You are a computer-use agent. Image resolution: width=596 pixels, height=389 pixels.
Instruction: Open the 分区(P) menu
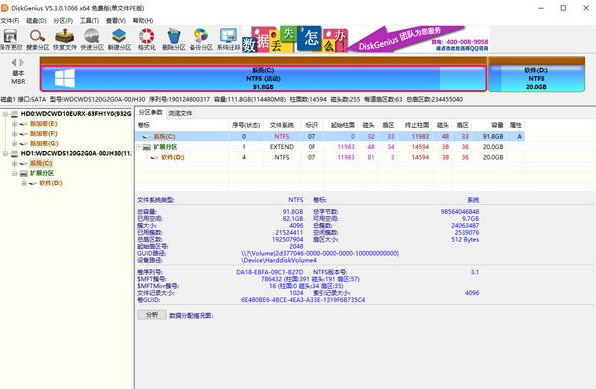point(63,21)
